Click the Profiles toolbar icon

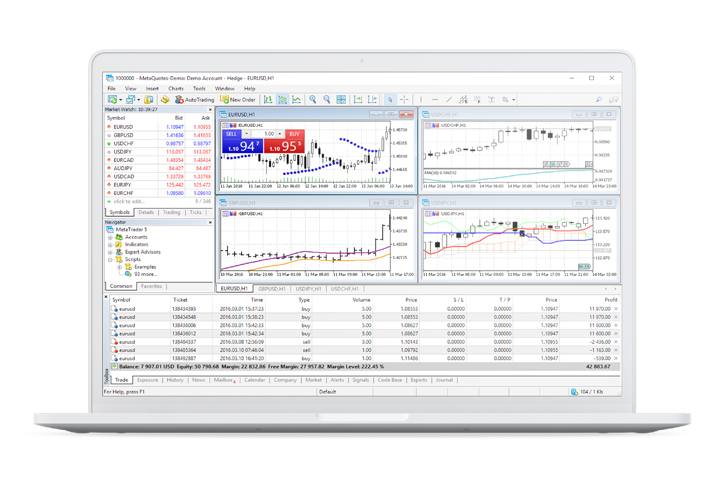click(131, 100)
